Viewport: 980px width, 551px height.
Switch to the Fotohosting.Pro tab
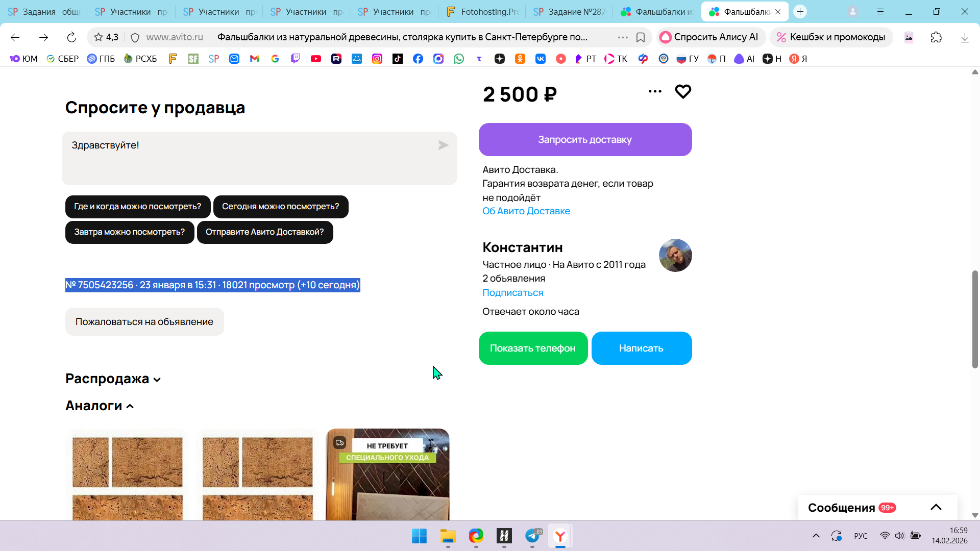(x=481, y=12)
